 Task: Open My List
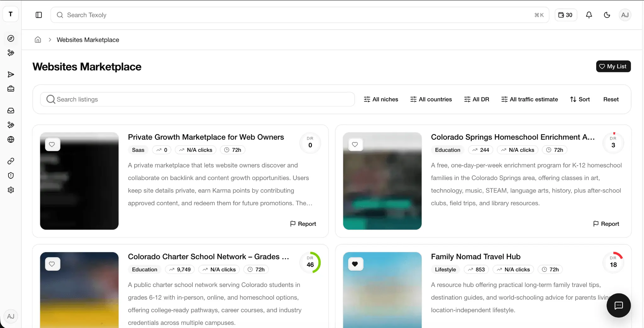pos(613,66)
